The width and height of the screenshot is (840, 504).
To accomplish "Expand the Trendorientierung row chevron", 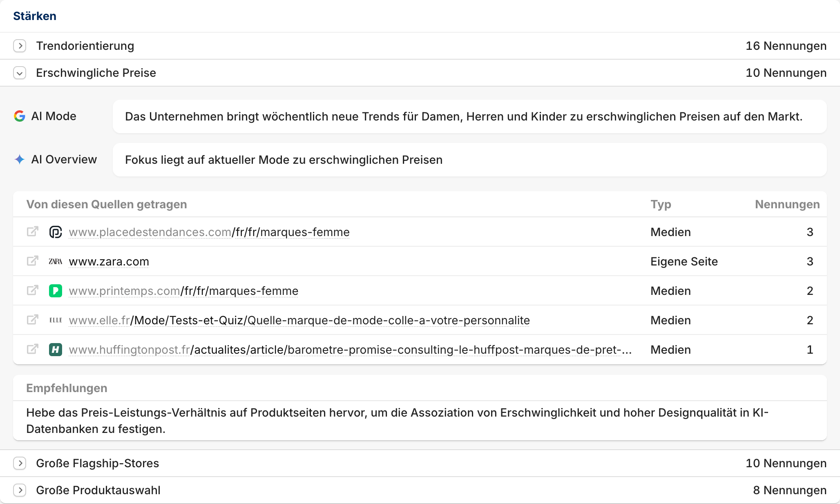I will [x=20, y=46].
